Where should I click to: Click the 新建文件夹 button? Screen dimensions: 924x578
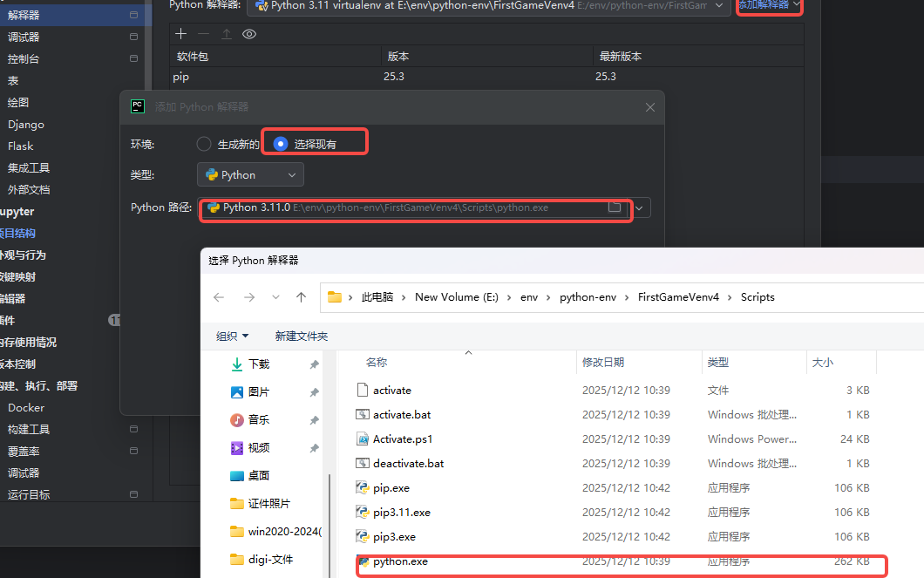pyautogui.click(x=301, y=336)
